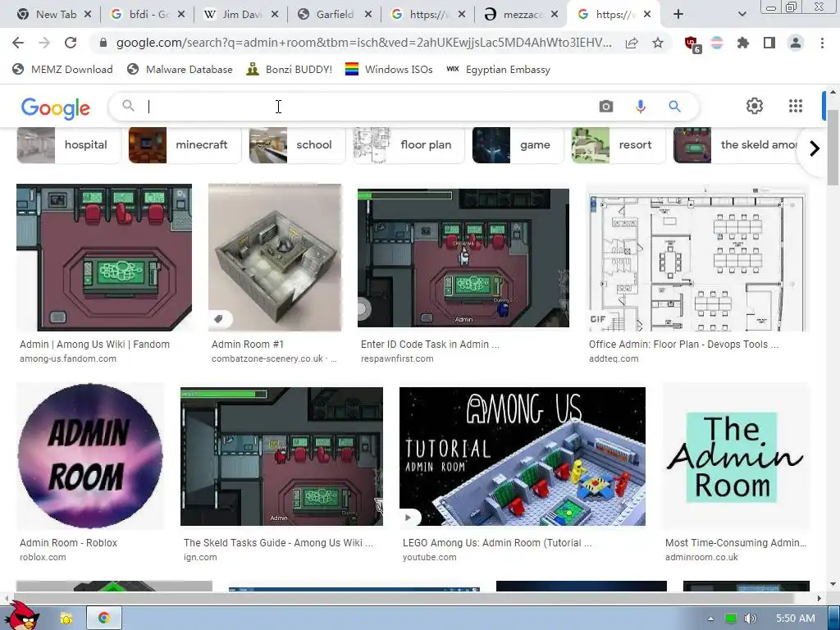Switch to the Garfield tab

tap(335, 15)
